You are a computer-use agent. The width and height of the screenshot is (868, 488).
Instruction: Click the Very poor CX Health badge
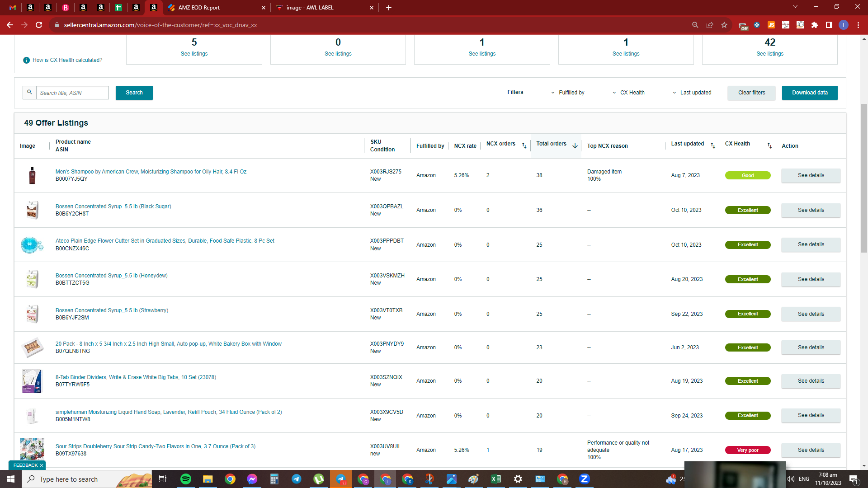(x=748, y=450)
